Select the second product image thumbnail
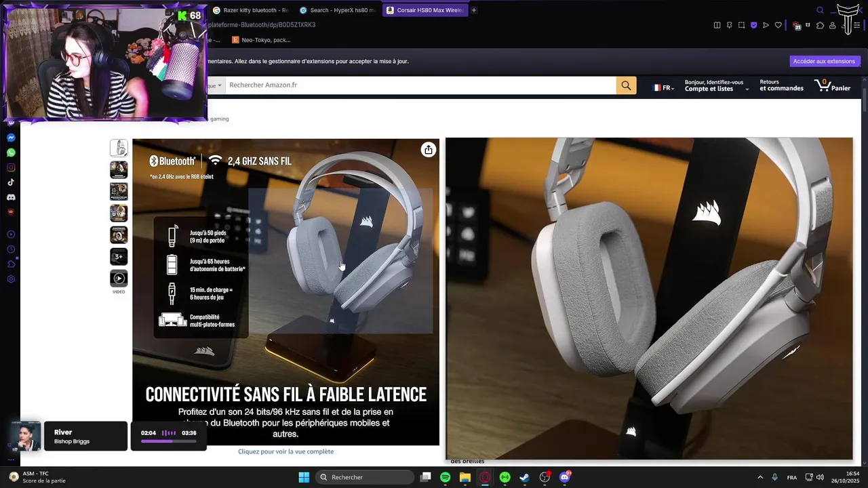 tap(119, 169)
